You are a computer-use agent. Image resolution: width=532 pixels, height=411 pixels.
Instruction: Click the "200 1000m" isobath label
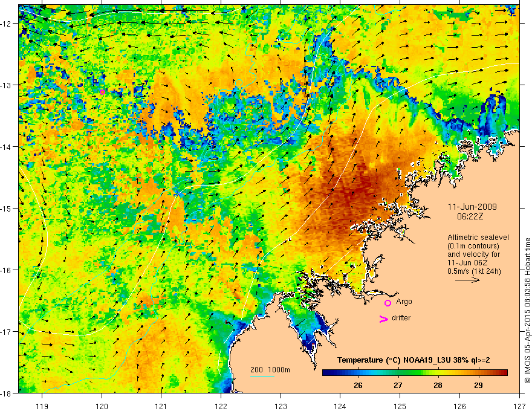[x=270, y=370]
